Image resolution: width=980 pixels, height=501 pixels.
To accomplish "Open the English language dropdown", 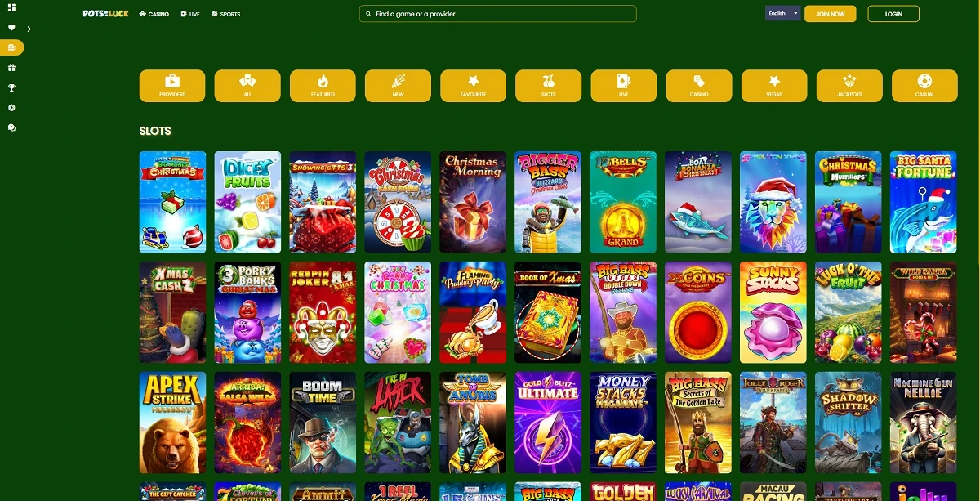I will (782, 13).
